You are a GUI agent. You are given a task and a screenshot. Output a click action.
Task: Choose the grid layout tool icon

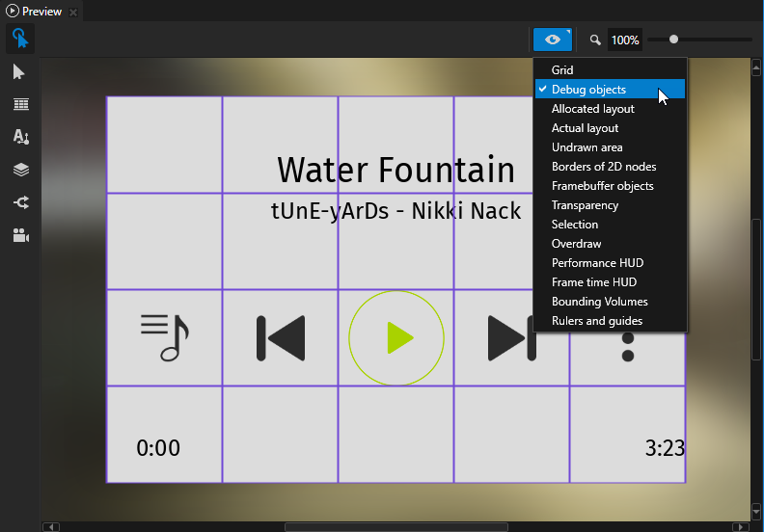tap(20, 105)
